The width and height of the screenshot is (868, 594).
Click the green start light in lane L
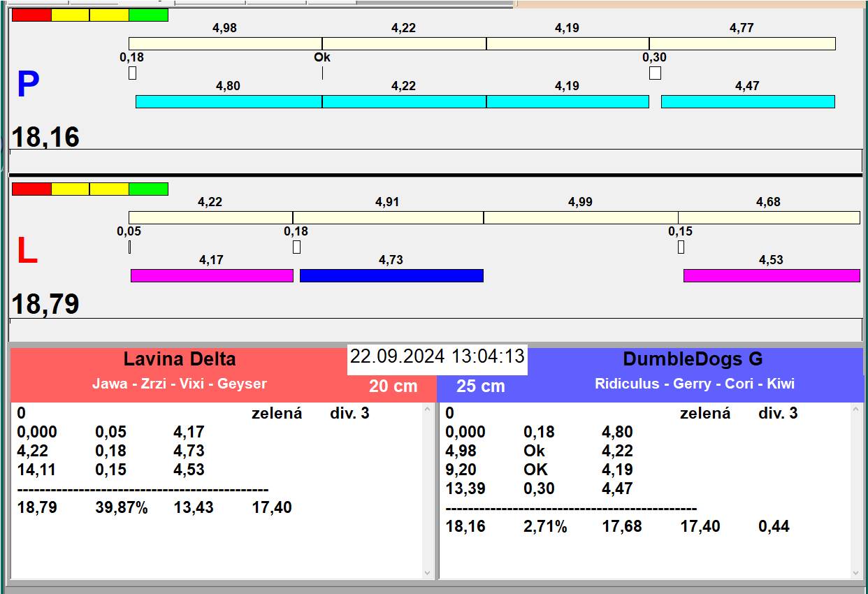148,189
